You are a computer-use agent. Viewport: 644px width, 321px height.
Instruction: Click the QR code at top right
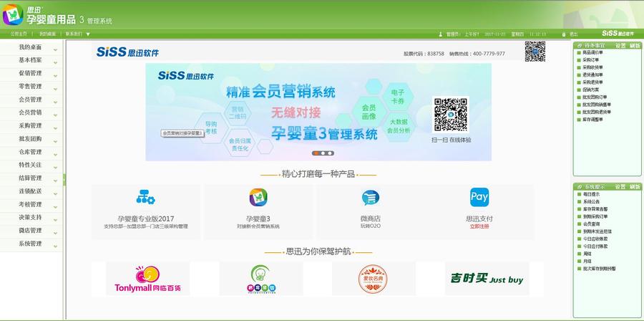click(535, 52)
